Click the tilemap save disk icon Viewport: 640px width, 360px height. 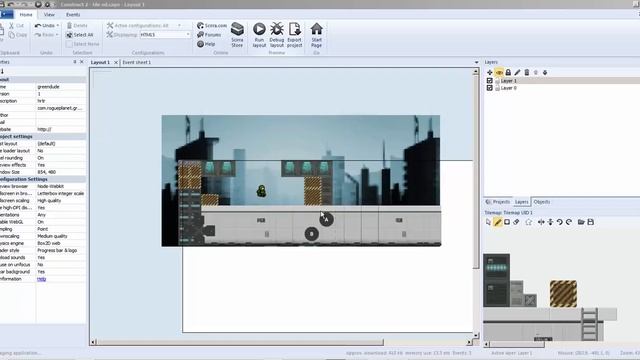point(591,222)
